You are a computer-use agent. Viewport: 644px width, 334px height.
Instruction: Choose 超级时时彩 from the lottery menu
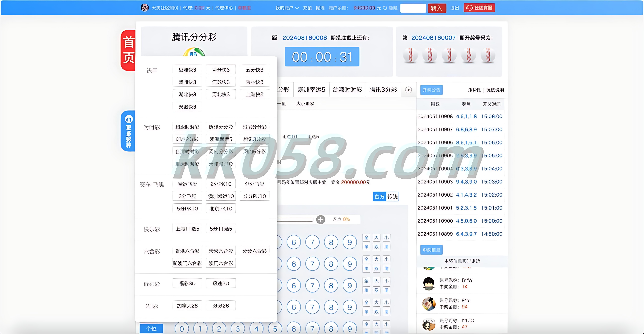187,127
